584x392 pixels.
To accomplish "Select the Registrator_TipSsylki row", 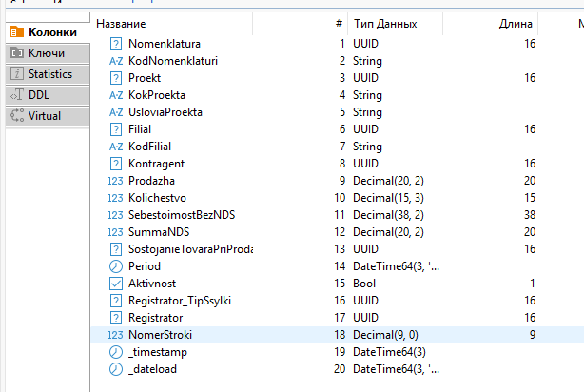I will click(180, 301).
